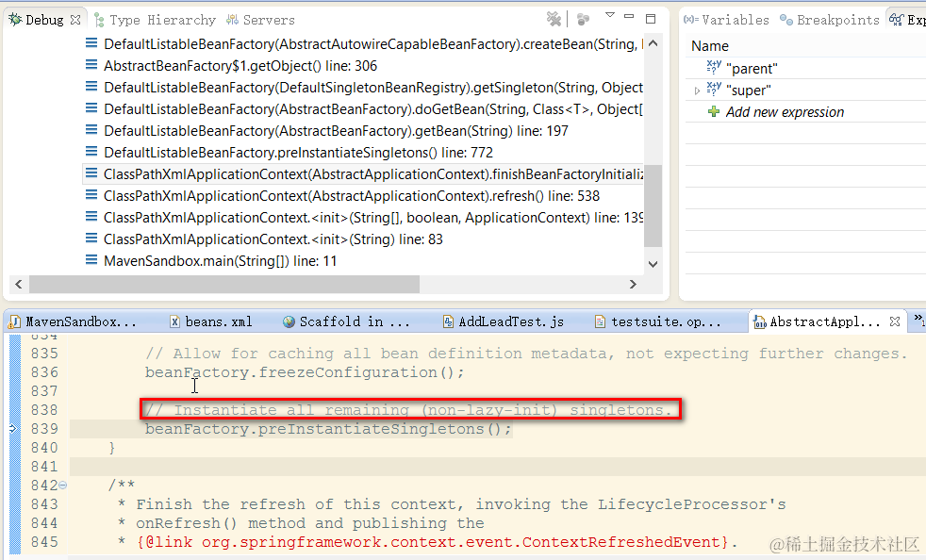Open the MavenSandbox editor tab
Screen dimensions: 926x560
tap(74, 321)
